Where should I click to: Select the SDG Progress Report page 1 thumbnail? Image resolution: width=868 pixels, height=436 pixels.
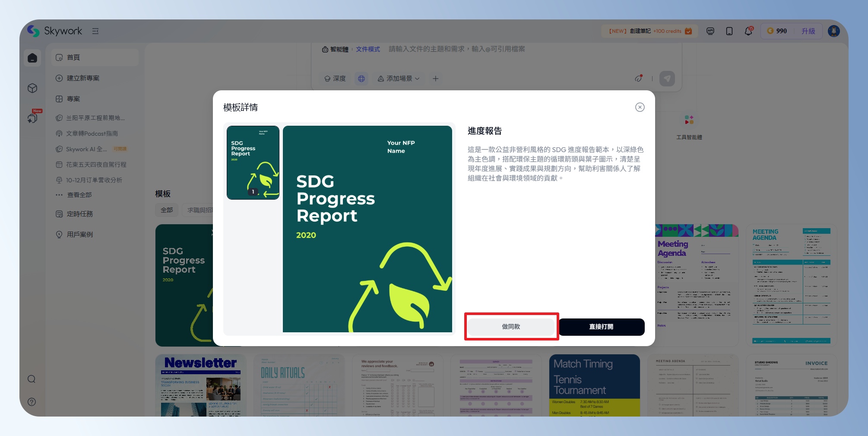coord(253,162)
